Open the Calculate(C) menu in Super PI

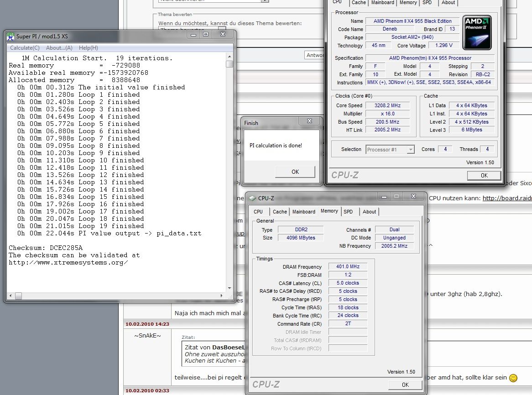(25, 48)
